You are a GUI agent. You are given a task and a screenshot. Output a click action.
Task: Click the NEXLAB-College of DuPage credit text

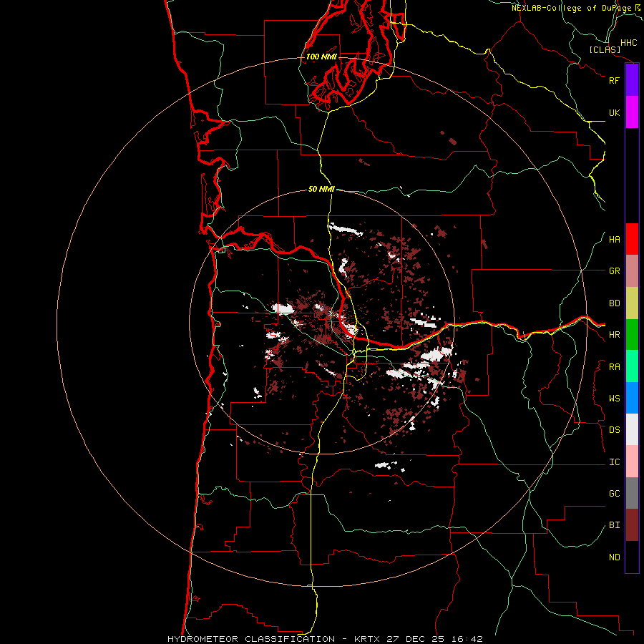(571, 8)
